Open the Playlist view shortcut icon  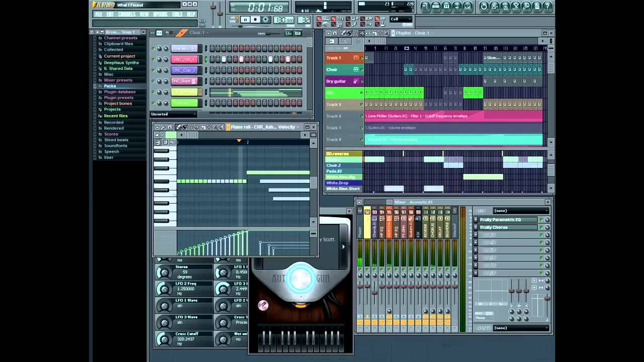[425, 7]
